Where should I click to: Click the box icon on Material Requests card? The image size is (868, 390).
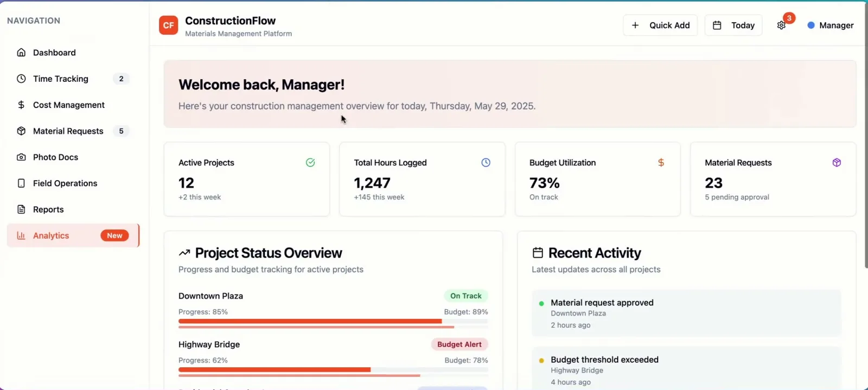(x=837, y=162)
